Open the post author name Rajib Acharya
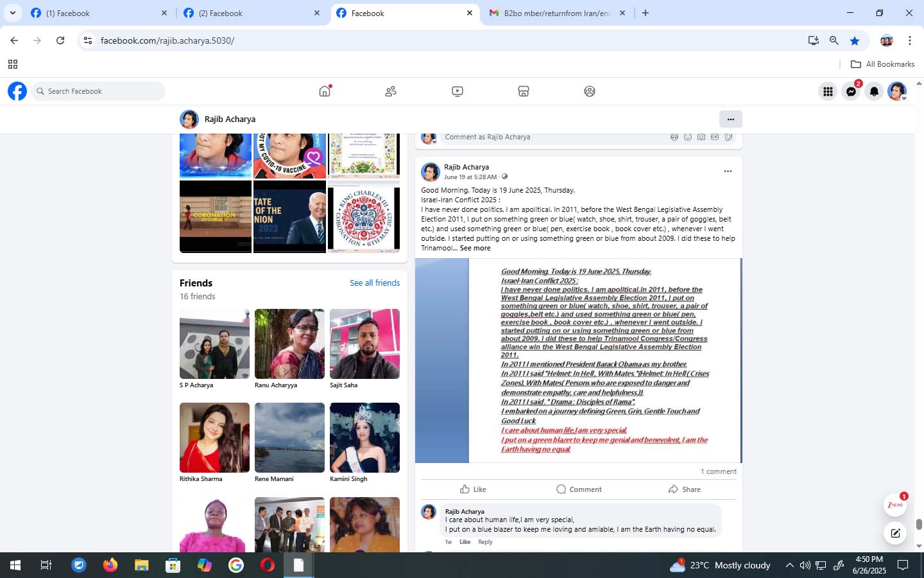924x578 pixels. (466, 167)
